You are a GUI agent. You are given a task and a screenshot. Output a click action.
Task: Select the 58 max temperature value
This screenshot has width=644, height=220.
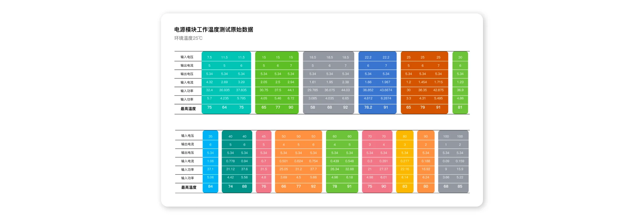[x=313, y=108]
